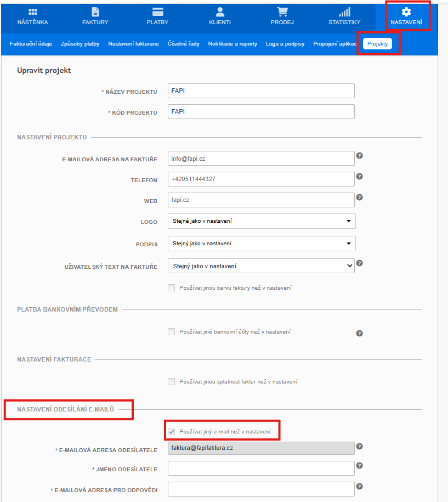Enable Používat jiné bankovní účty checkbox
Viewport: 448px width, 502px height.
[172, 332]
